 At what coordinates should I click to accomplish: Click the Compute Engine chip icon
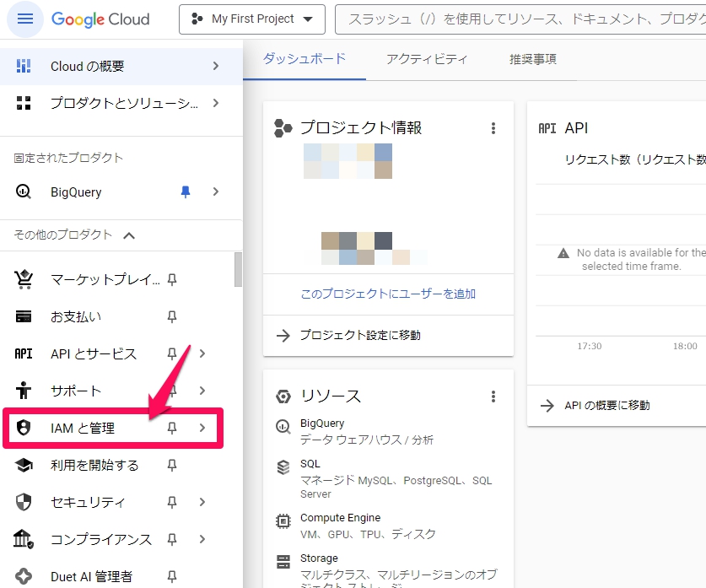tap(283, 521)
